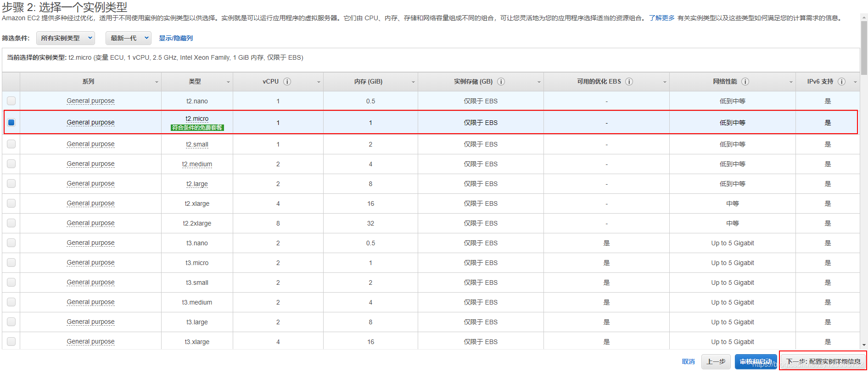Click the vCPU column info icon

pyautogui.click(x=287, y=81)
